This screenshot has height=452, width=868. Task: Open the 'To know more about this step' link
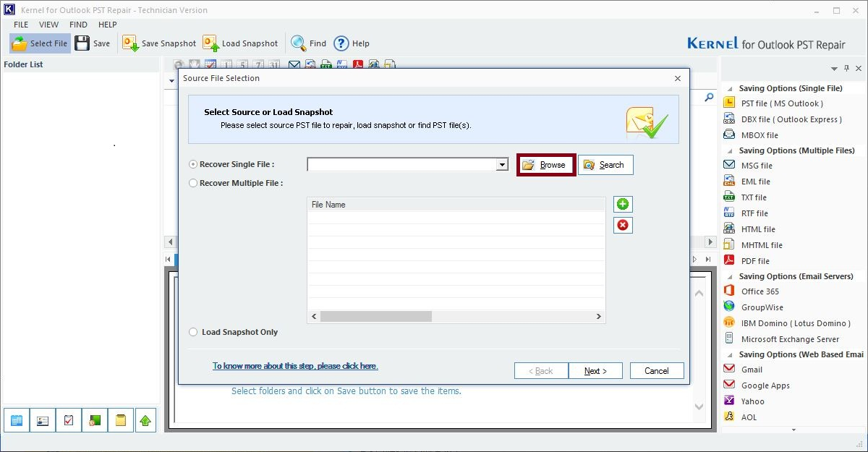[x=295, y=366]
